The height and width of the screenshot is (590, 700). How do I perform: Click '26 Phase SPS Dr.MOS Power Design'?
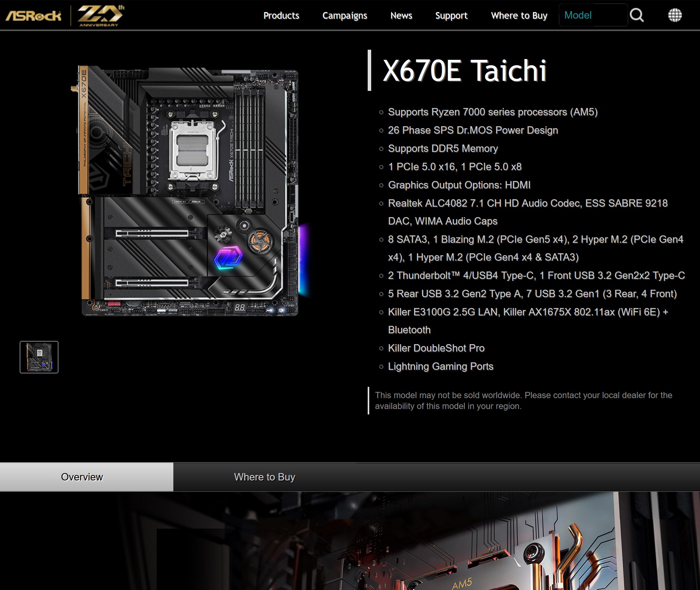473,130
